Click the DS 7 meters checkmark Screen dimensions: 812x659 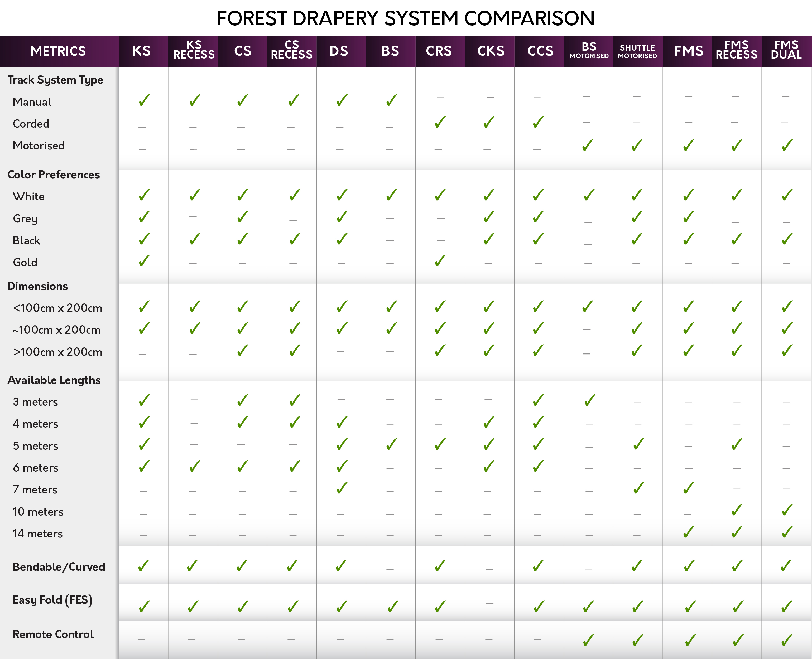(x=342, y=488)
